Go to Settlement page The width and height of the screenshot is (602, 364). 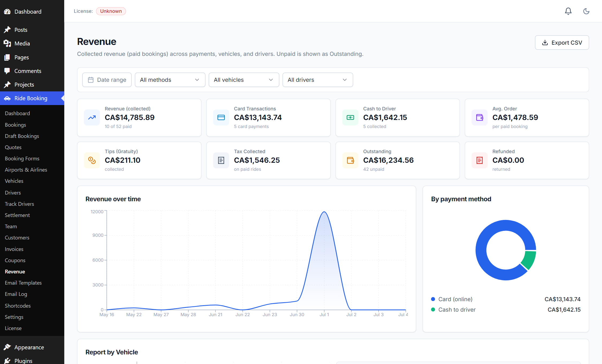click(17, 215)
